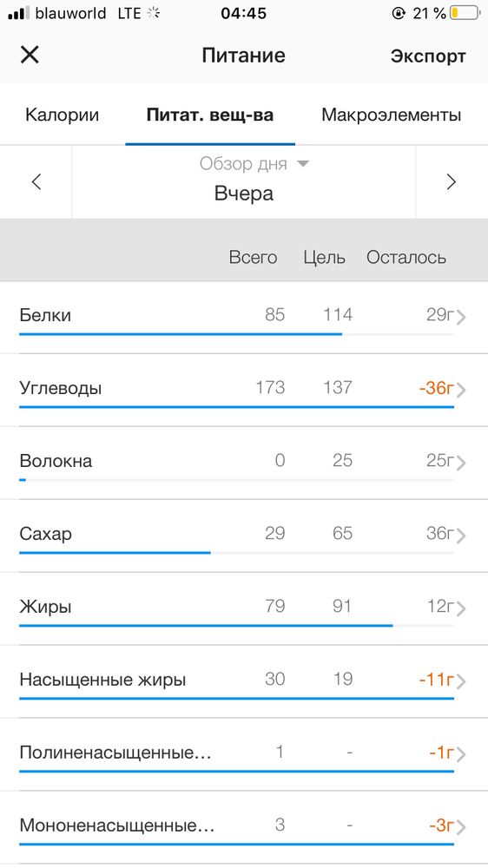488x868 pixels.
Task: Tap the Вчера date label
Action: click(244, 194)
